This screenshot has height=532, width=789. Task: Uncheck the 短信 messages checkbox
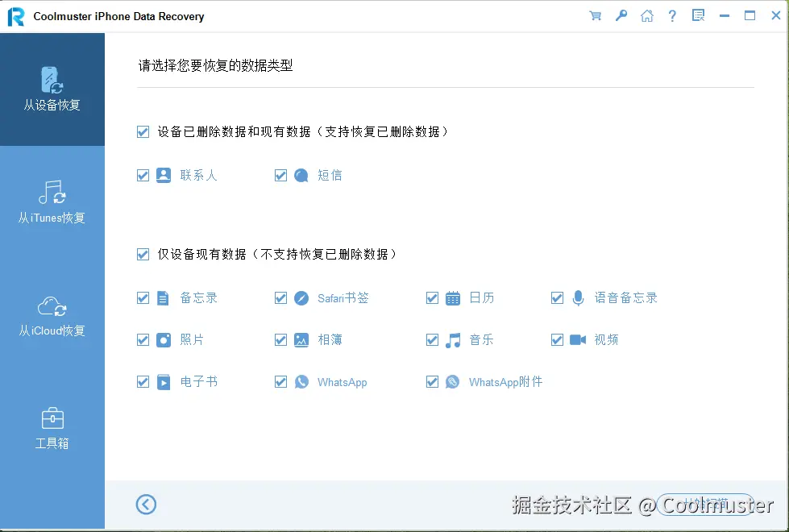[x=280, y=175]
